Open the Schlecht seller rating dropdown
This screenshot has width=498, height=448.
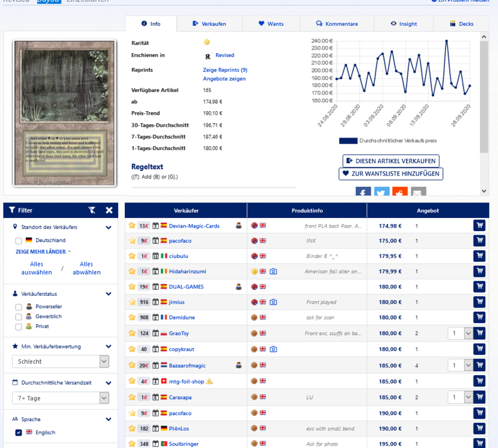click(61, 361)
